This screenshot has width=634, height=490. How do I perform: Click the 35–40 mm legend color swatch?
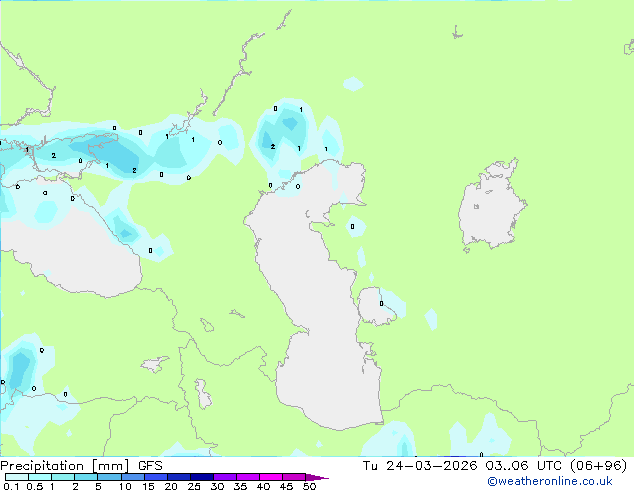tap(248, 477)
